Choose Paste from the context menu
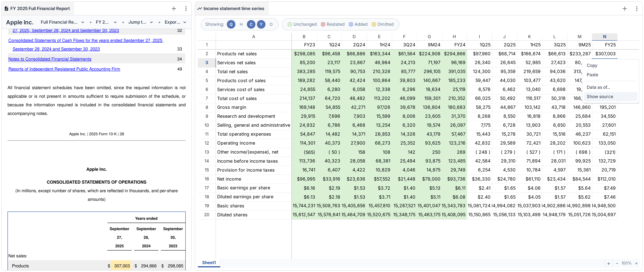The width and height of the screenshot is (644, 272). [x=610, y=75]
